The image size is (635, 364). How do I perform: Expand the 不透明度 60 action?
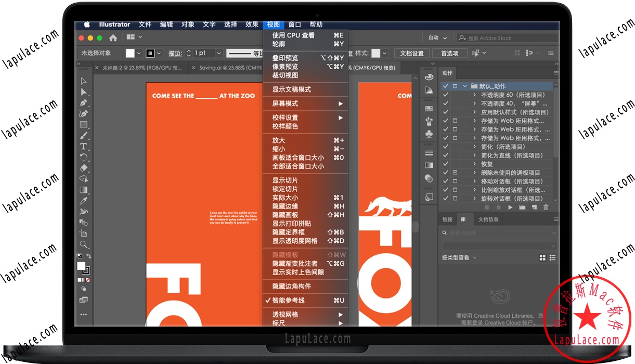click(475, 95)
